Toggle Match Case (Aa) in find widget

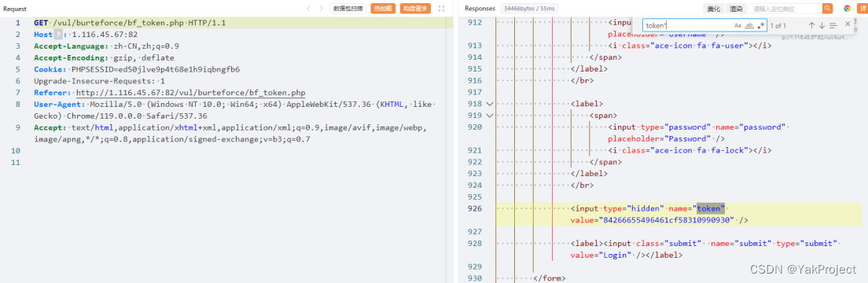click(x=738, y=25)
